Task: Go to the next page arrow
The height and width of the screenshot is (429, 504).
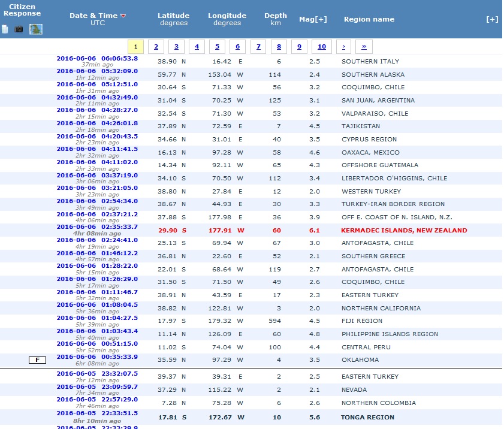Action: 343,47
